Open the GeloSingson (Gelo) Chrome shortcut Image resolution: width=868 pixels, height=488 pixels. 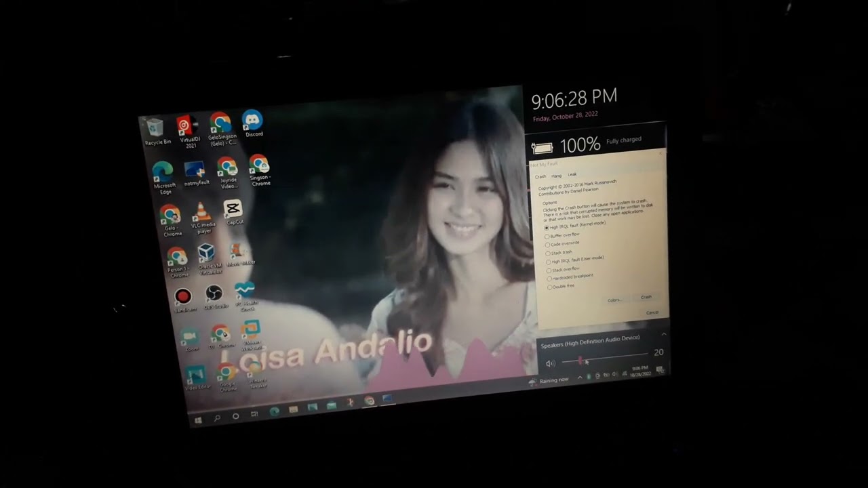point(222,129)
